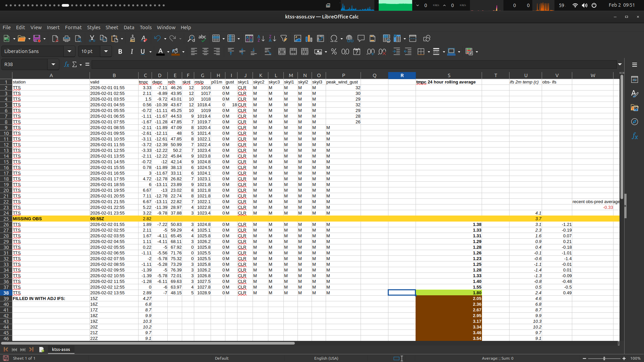Click the Sort Ascending icon

261,39
